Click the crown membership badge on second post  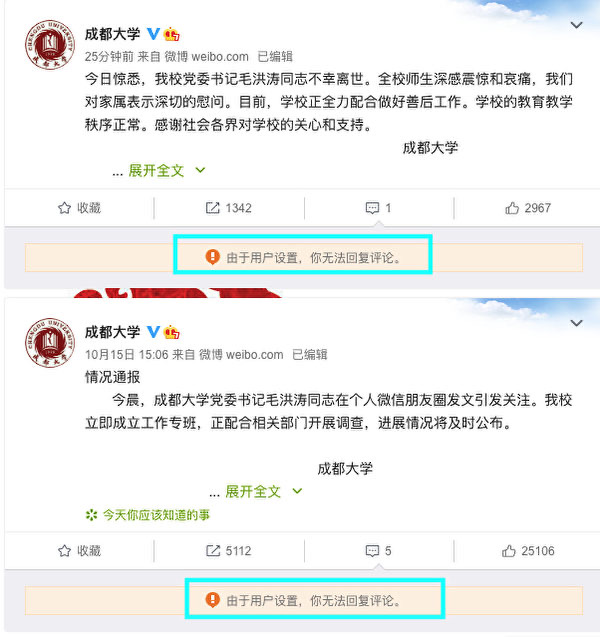pos(171,332)
